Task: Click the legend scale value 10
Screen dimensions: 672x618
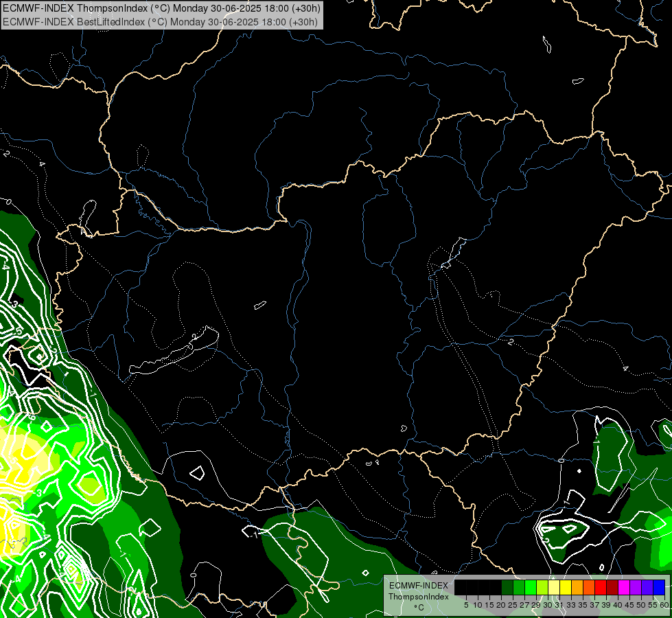Action: coord(478,605)
